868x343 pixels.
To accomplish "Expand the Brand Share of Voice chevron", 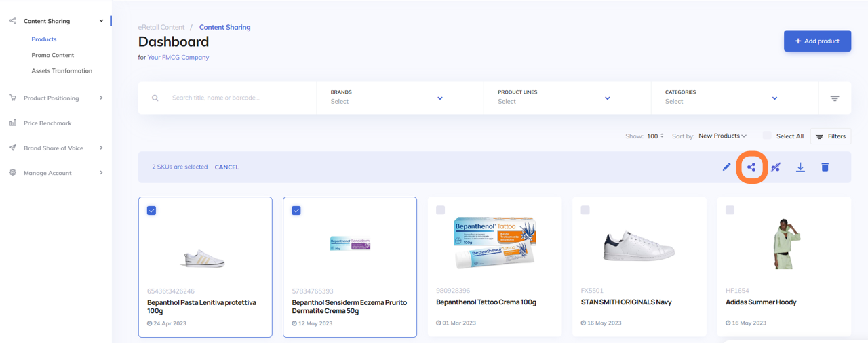I will [x=101, y=148].
